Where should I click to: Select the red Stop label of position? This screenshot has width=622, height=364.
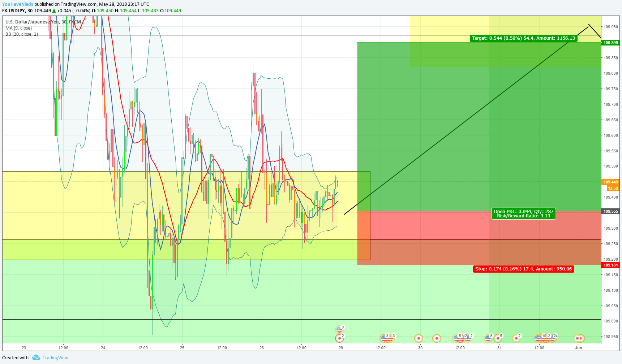[x=523, y=269]
